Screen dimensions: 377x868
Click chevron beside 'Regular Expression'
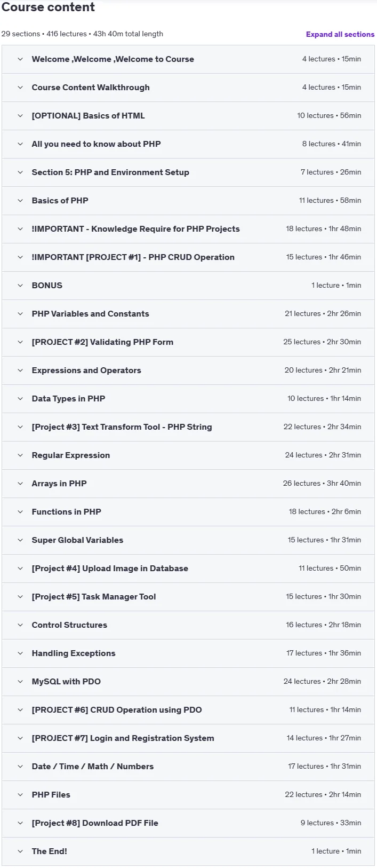tap(20, 455)
